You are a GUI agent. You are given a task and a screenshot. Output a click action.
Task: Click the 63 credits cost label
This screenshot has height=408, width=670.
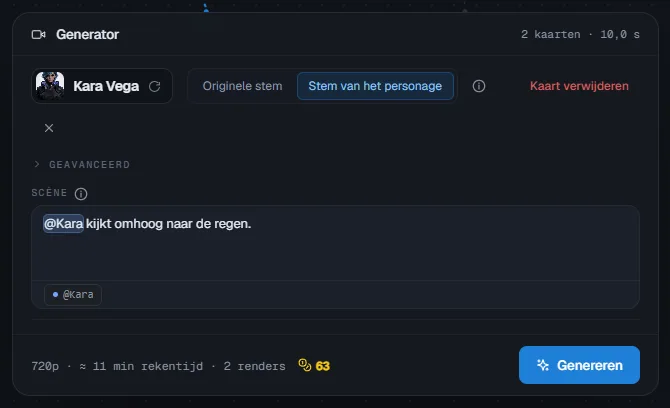[x=323, y=366]
